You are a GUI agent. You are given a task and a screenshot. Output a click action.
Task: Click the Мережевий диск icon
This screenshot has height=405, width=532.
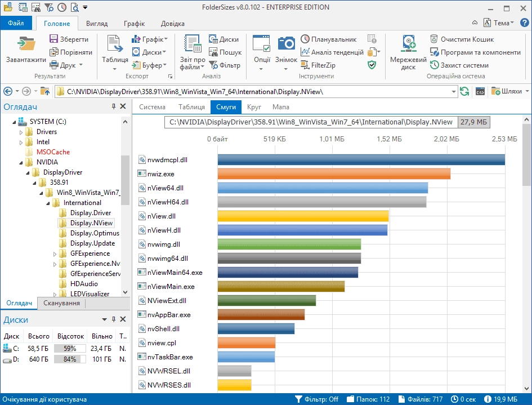pos(409,44)
